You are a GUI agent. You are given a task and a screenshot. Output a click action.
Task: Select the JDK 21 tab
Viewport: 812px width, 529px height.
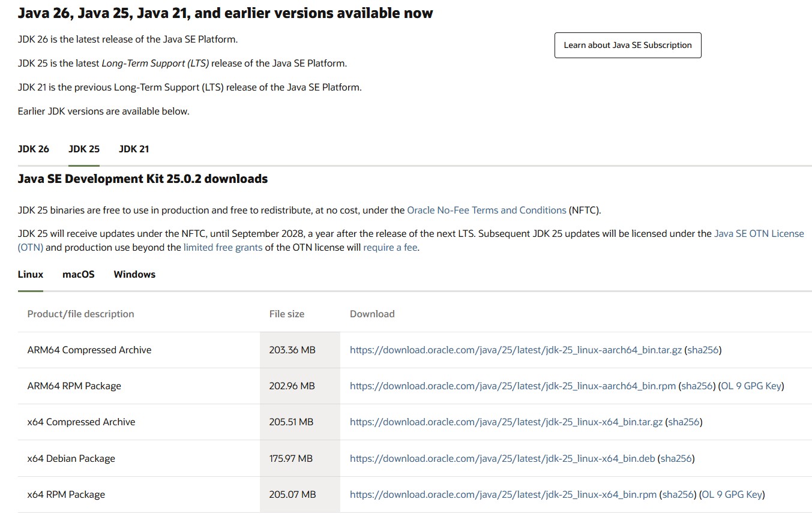134,149
